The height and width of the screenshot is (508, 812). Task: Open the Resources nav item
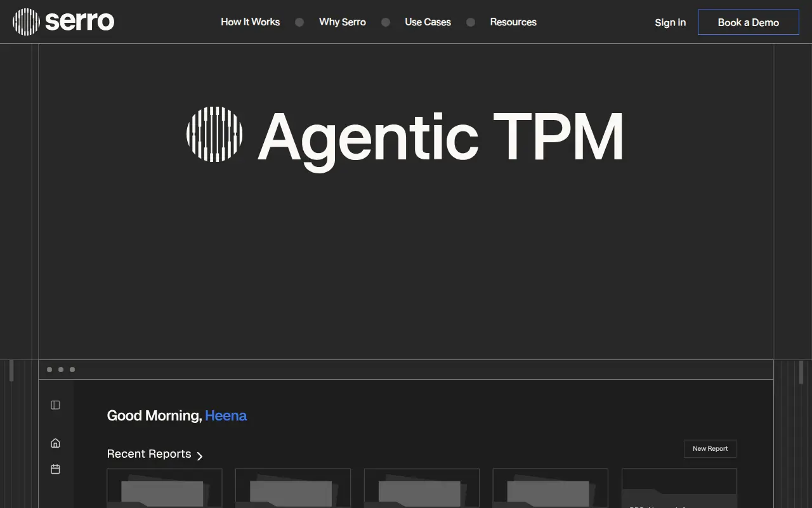point(513,22)
